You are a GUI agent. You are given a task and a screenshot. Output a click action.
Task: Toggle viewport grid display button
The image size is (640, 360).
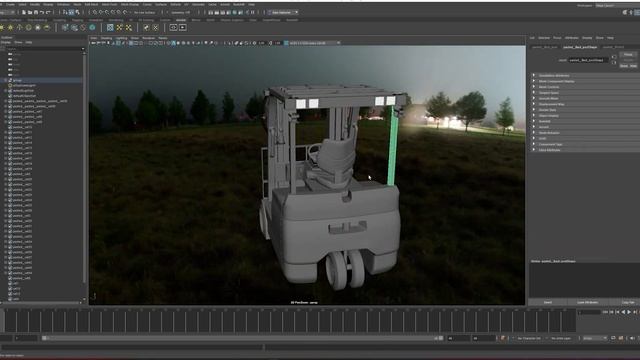(131, 43)
